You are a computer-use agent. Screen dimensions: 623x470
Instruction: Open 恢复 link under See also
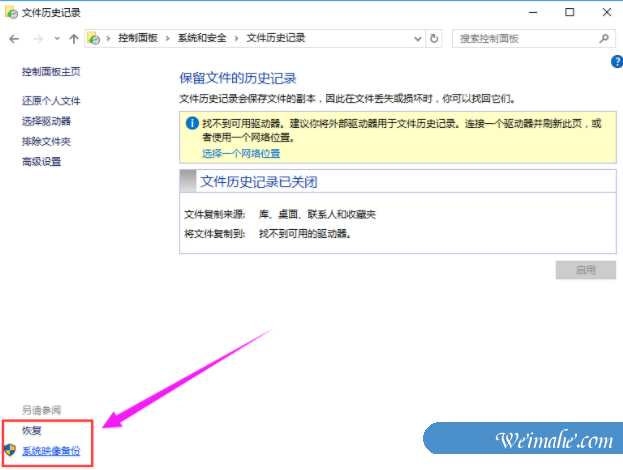(x=32, y=430)
